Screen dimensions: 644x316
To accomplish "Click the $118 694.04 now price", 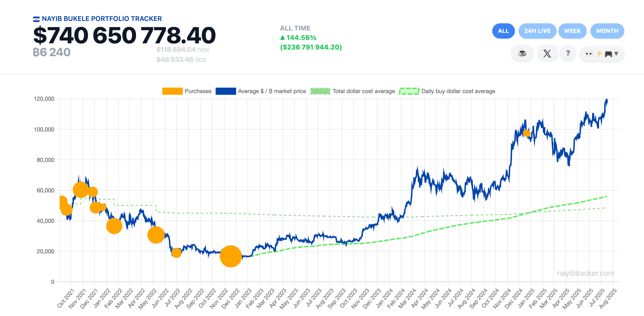I will pos(183,50).
